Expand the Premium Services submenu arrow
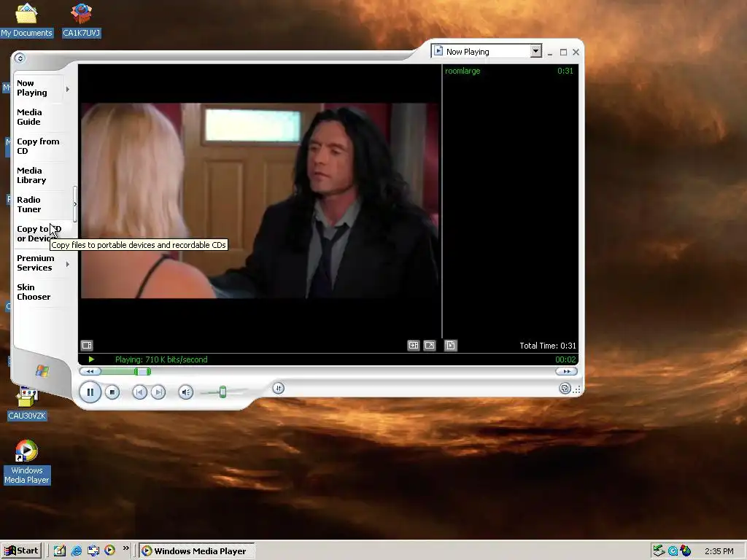The image size is (747, 560). tap(68, 264)
